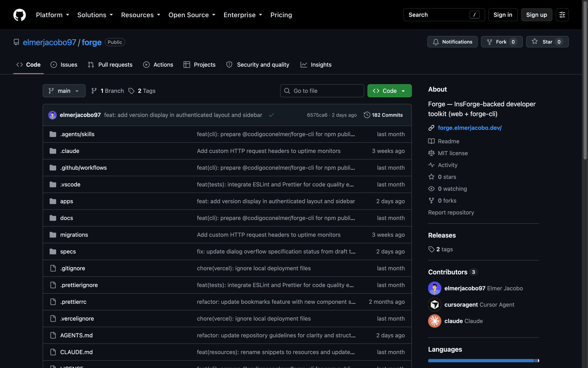Viewport: 588px width, 368px height.
Task: Open the forge.elmerjacobo.dev link
Action: pos(469,128)
